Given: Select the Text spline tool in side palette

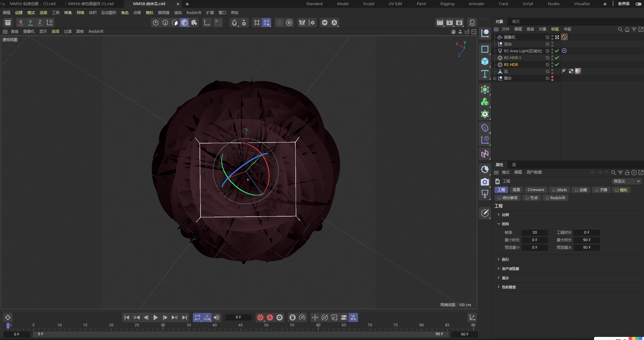Looking at the screenshot, I should click(485, 74).
